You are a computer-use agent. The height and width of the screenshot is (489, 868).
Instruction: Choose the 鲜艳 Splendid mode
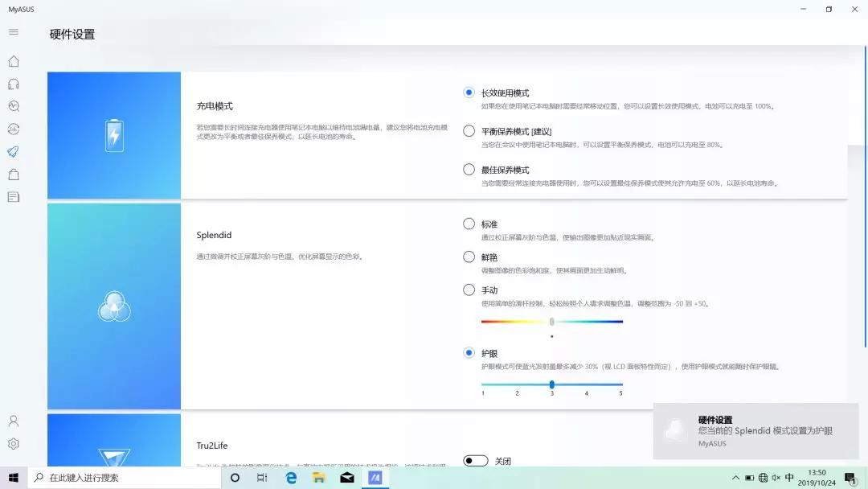[x=469, y=257]
